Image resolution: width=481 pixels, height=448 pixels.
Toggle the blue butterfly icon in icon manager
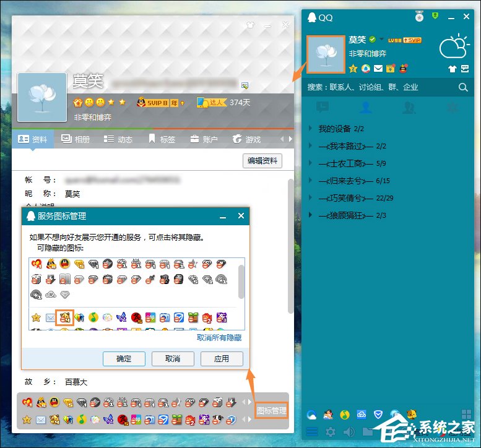tap(121, 317)
